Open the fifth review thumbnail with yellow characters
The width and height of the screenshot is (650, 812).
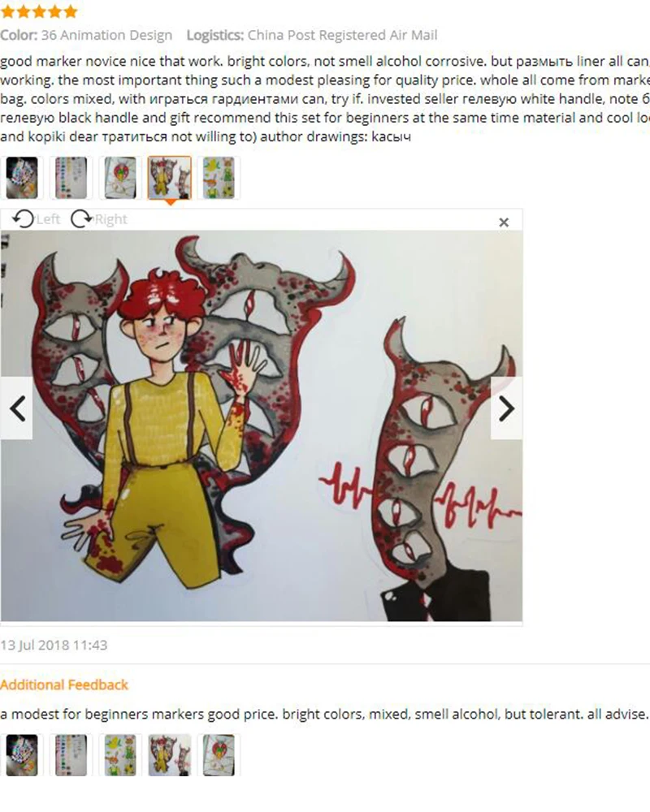tap(219, 178)
